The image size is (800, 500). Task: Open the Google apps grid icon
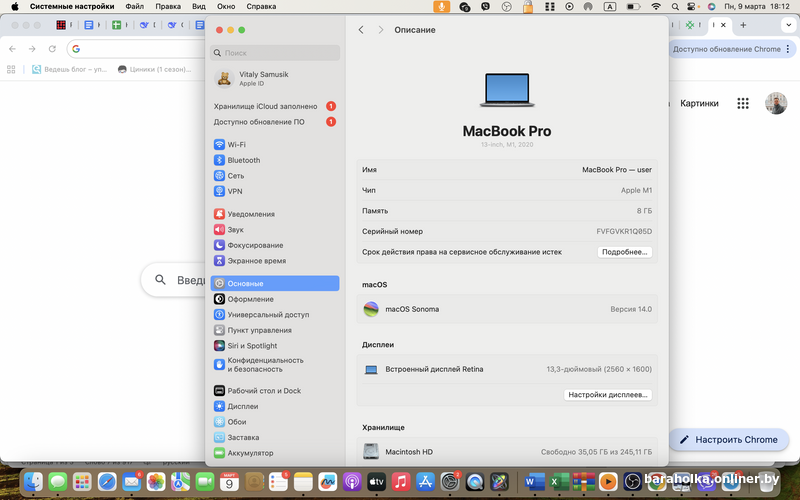[x=743, y=103]
